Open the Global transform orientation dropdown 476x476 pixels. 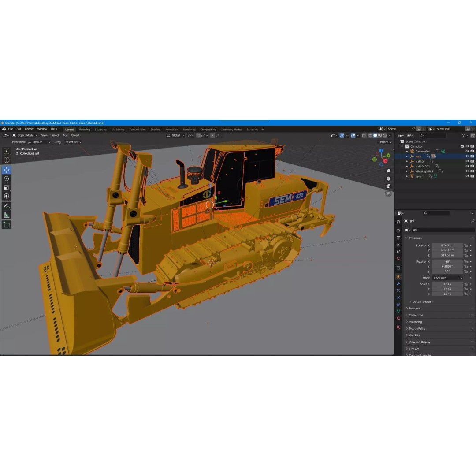tap(175, 135)
